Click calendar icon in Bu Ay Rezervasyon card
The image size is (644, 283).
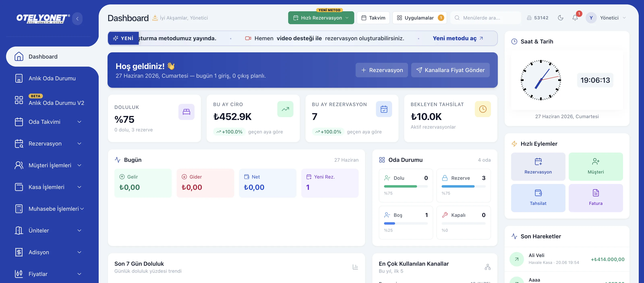coord(384,109)
